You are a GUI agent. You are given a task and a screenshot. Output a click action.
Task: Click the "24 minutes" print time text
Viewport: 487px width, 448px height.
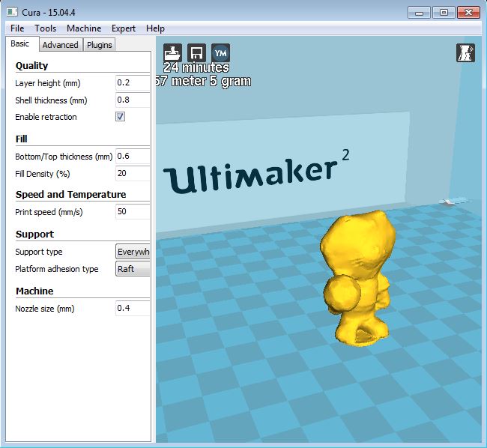point(196,67)
